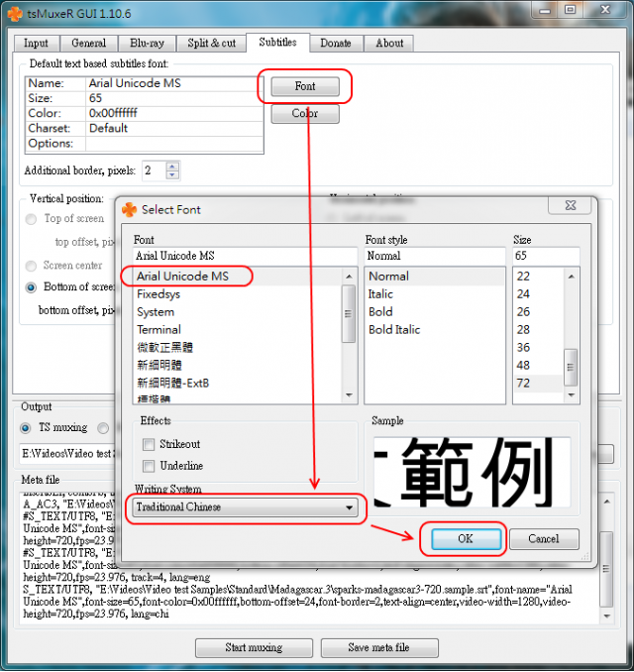Click up arrow of size list scrollbar
This screenshot has height=672, width=634.
click(571, 277)
